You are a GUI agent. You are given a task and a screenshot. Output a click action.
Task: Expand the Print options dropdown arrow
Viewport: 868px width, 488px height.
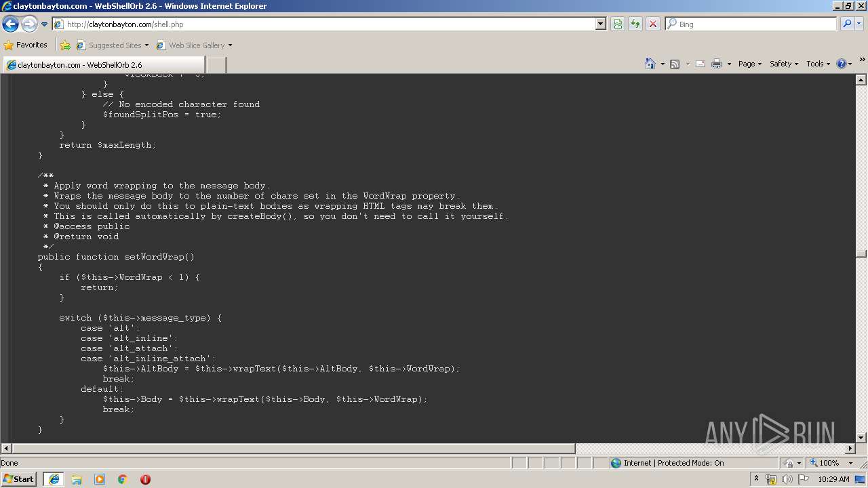point(729,64)
